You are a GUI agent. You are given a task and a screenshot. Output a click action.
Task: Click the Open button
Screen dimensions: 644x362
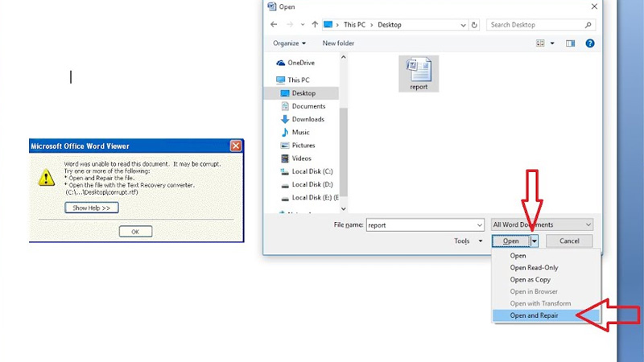click(x=511, y=241)
